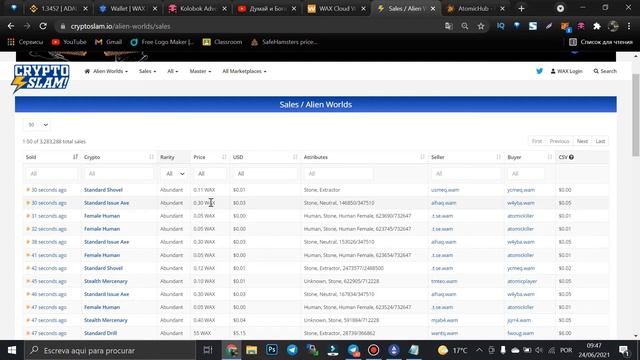Focus the Crypto filter input field
Viewport: 640px width, 360px height.
[119, 174]
